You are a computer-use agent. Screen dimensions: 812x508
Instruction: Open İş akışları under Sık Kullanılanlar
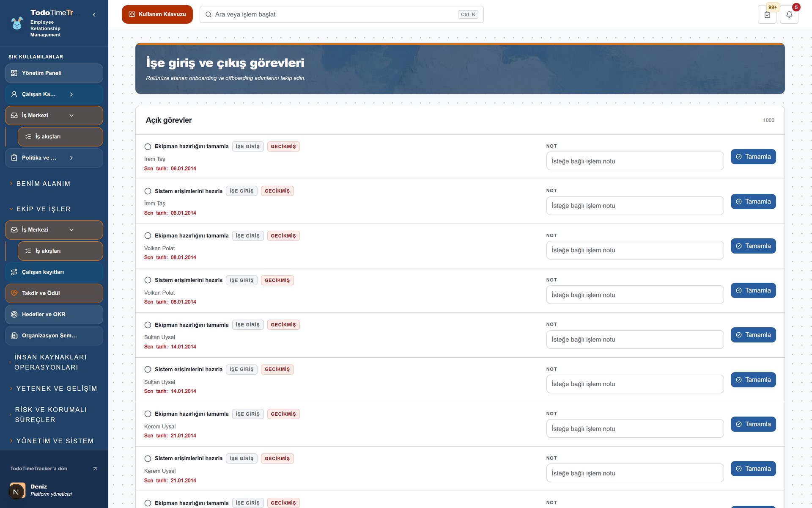(x=60, y=137)
